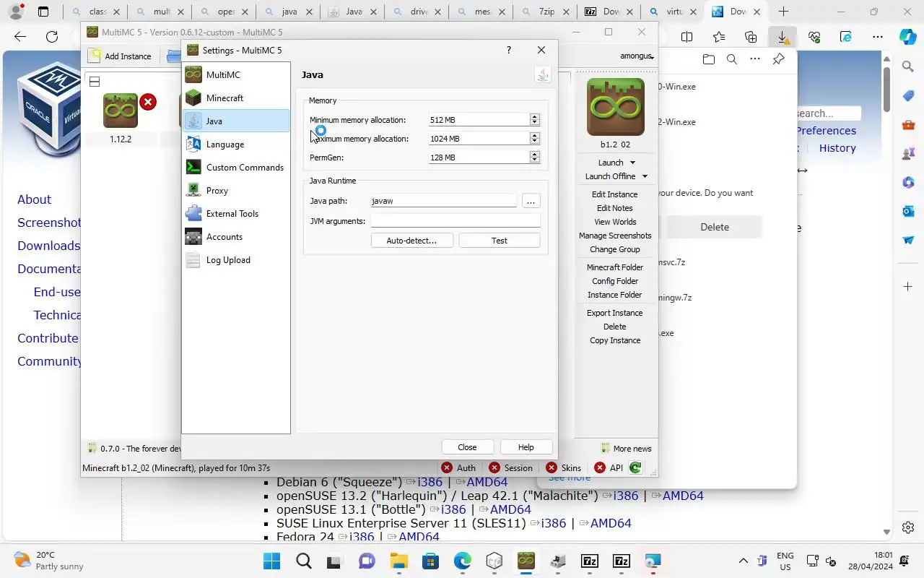The width and height of the screenshot is (924, 578).
Task: Click the Java path field
Action: (443, 201)
